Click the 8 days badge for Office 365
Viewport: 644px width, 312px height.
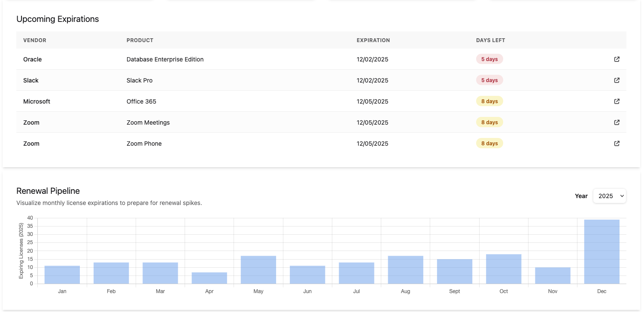489,101
